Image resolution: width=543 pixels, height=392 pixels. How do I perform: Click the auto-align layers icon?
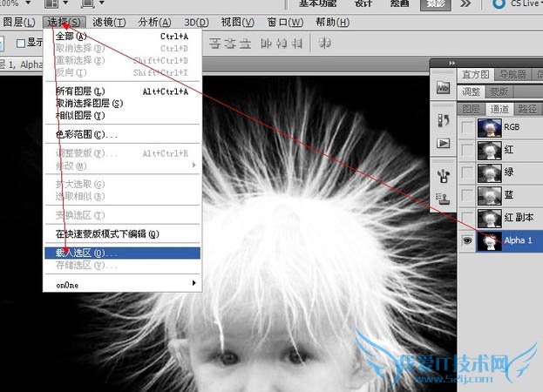pos(324,44)
